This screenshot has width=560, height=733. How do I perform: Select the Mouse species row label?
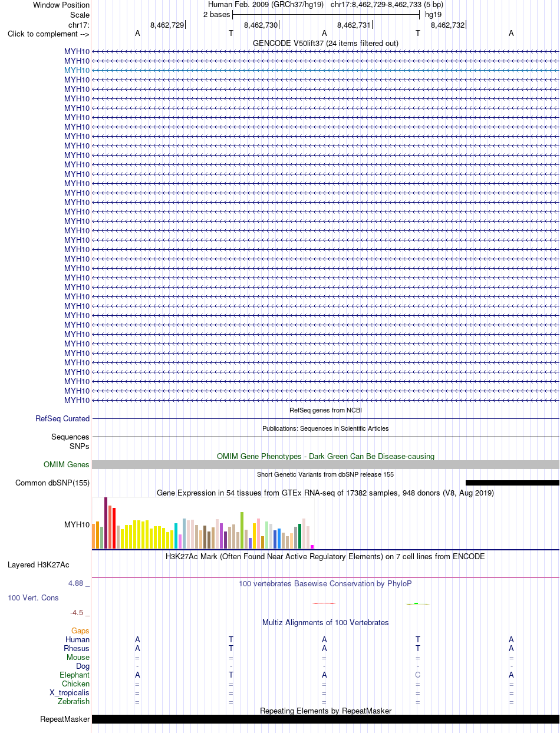pyautogui.click(x=78, y=658)
